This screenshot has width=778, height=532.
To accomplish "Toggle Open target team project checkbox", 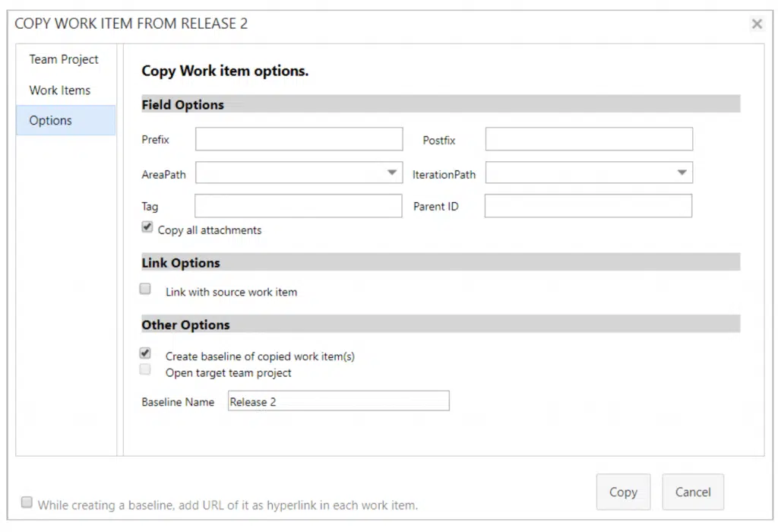I will tap(146, 370).
